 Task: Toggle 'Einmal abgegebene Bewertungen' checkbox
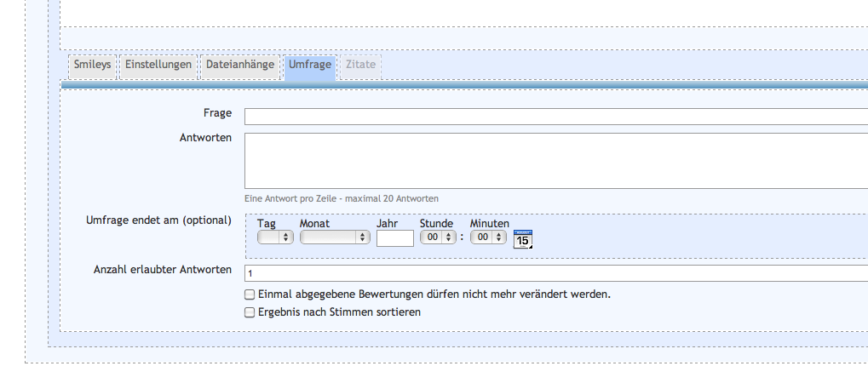(x=250, y=295)
